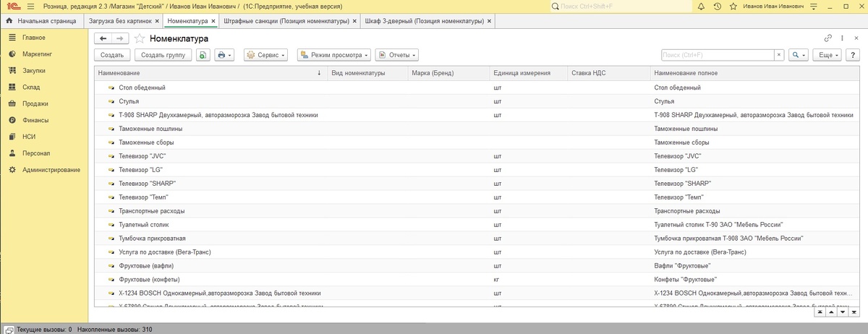
Task: Clear the search field with the x
Action: pos(779,55)
